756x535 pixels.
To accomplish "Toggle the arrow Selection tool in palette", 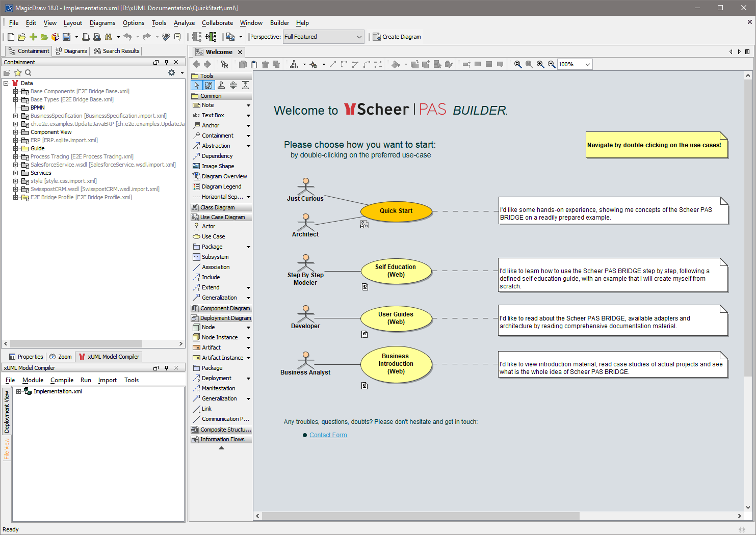I will point(197,85).
